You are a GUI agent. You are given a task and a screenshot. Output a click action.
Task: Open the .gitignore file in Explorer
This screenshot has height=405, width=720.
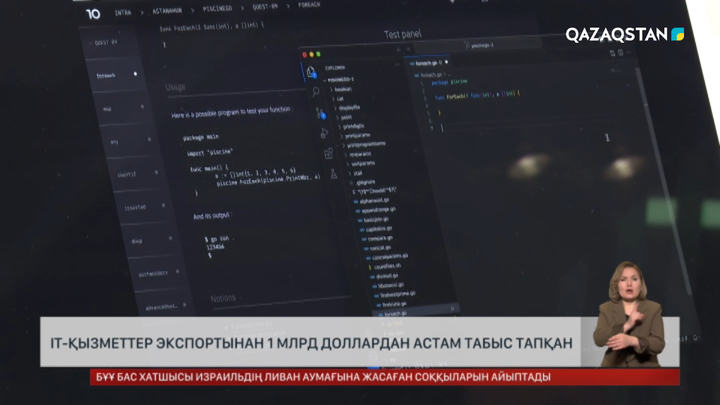coord(363,182)
